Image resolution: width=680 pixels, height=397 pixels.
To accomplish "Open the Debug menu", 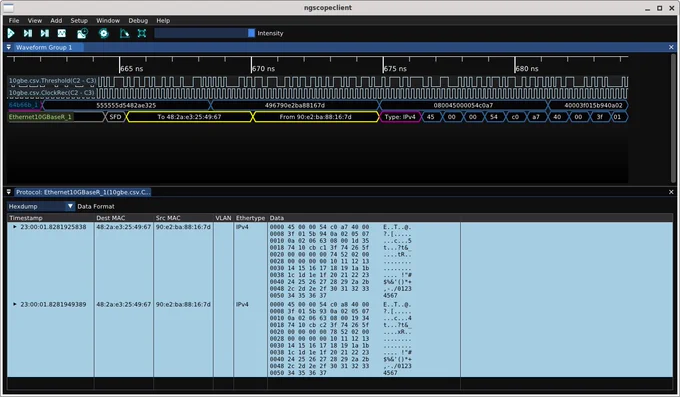I will coord(138,20).
